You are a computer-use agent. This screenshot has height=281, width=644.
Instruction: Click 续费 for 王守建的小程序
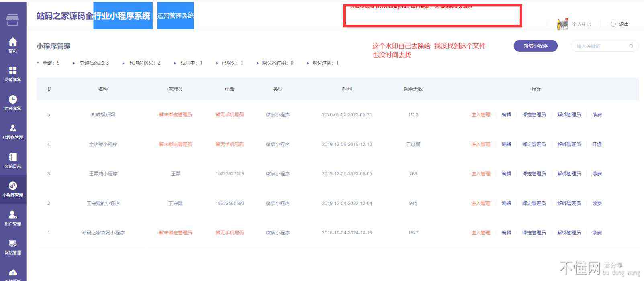point(597,203)
